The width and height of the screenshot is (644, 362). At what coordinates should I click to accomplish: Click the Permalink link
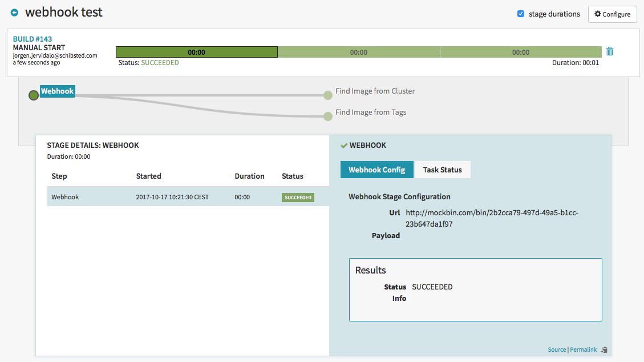pos(583,349)
